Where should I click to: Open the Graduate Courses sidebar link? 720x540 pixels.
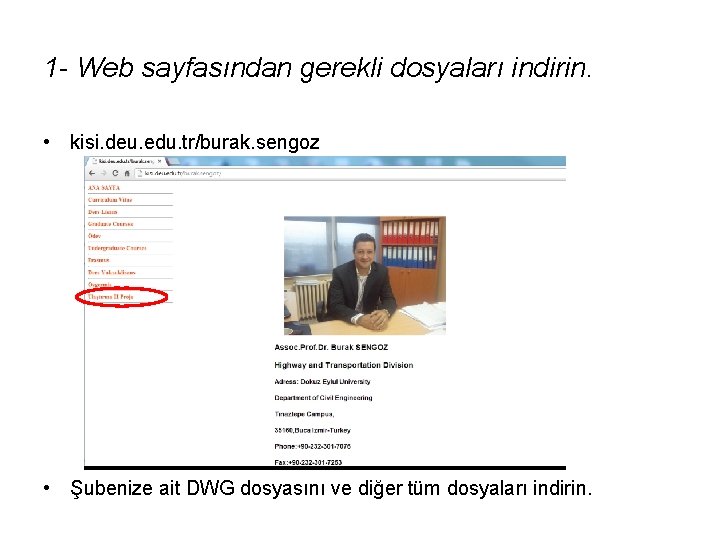[110, 224]
